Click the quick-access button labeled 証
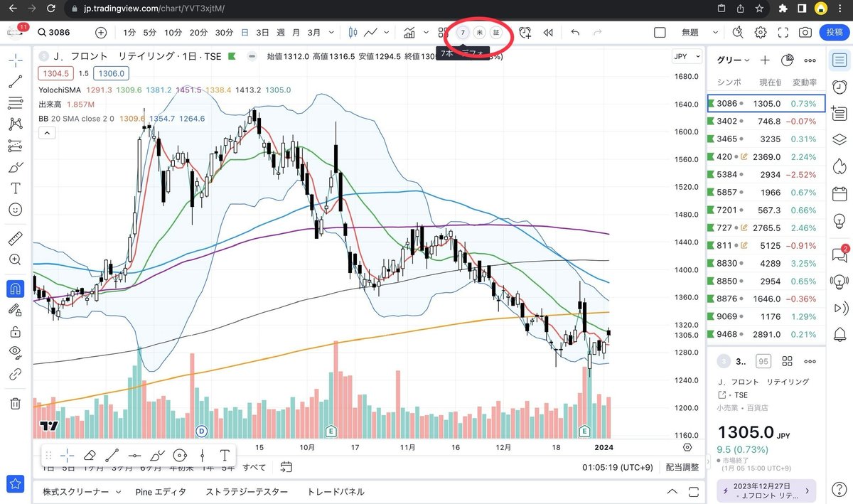 (x=496, y=33)
